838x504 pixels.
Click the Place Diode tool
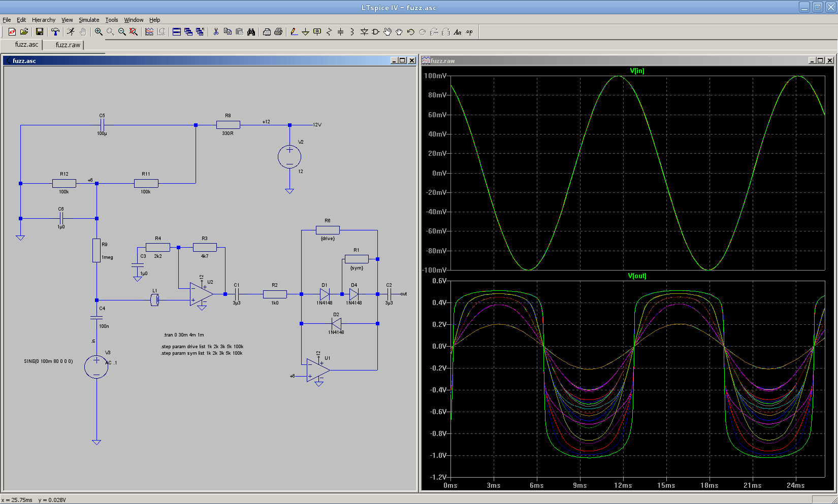pyautogui.click(x=364, y=31)
